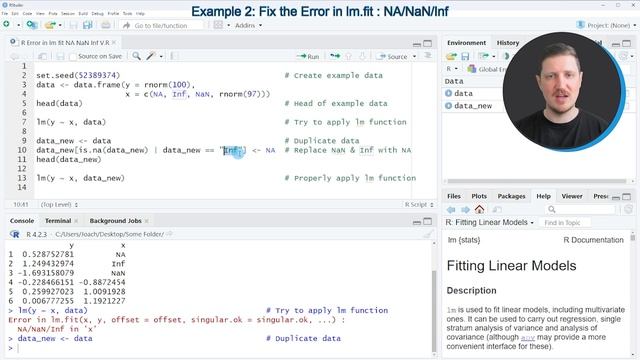Viewport: 640px width, 360px height.
Task: Select the Packages tab
Action: click(511, 196)
